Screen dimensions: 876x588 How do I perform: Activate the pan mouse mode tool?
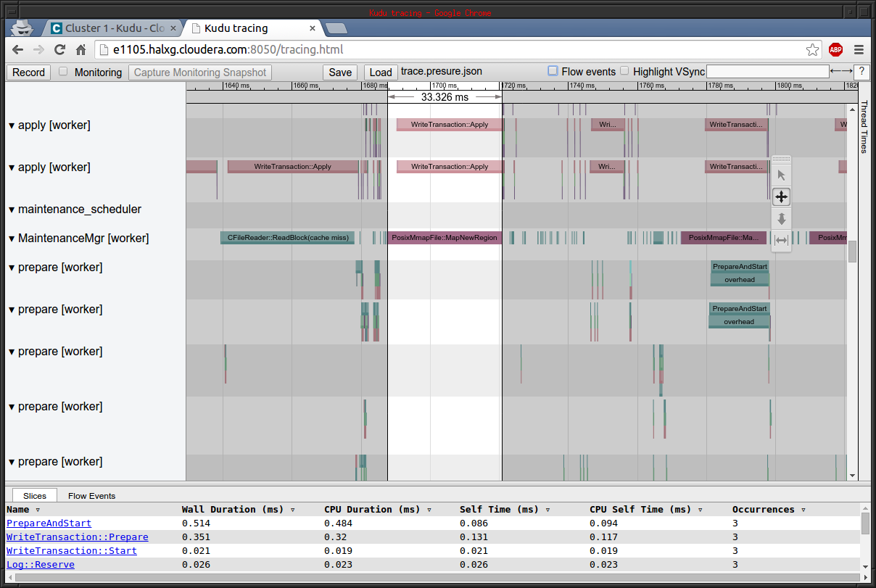pyautogui.click(x=781, y=196)
